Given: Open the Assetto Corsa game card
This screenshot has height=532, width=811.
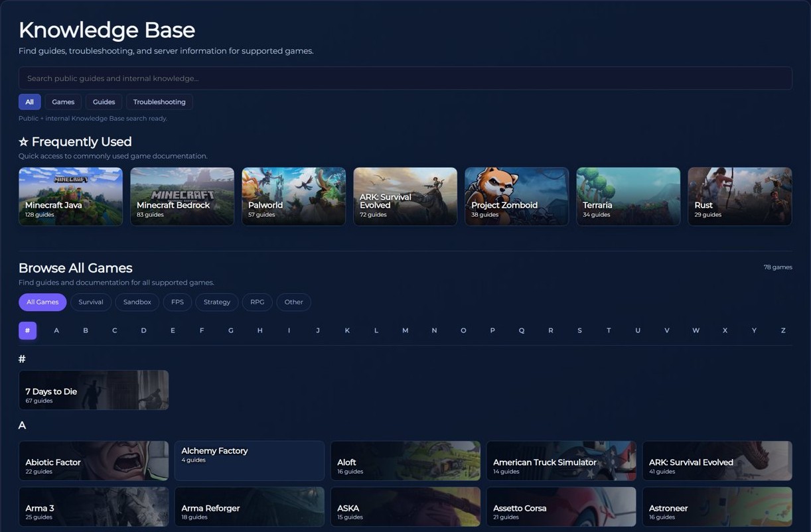Looking at the screenshot, I should coord(561,507).
